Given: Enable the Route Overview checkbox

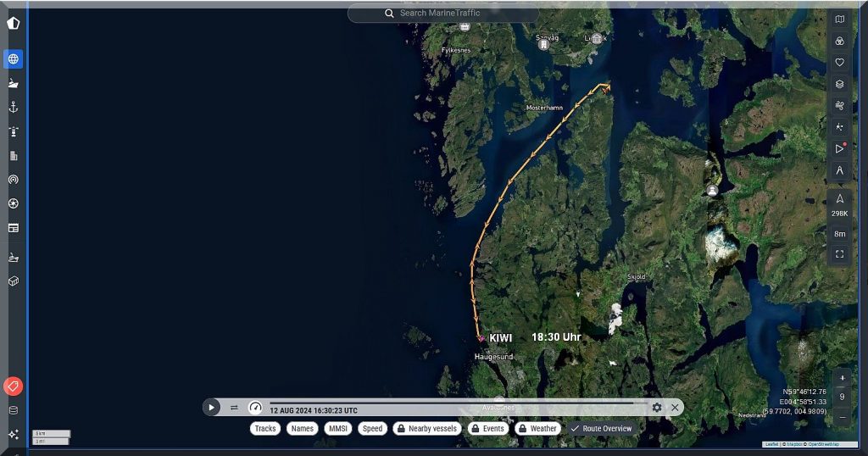Looking at the screenshot, I should (x=601, y=429).
